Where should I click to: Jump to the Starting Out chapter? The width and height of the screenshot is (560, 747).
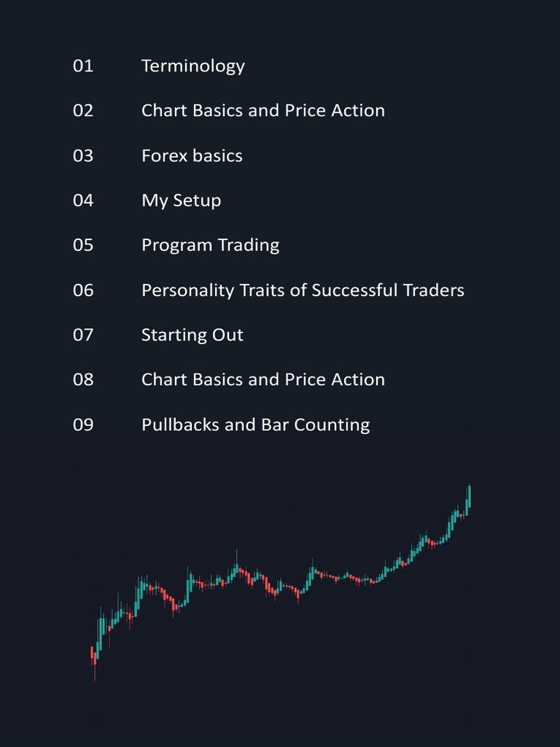click(x=192, y=335)
